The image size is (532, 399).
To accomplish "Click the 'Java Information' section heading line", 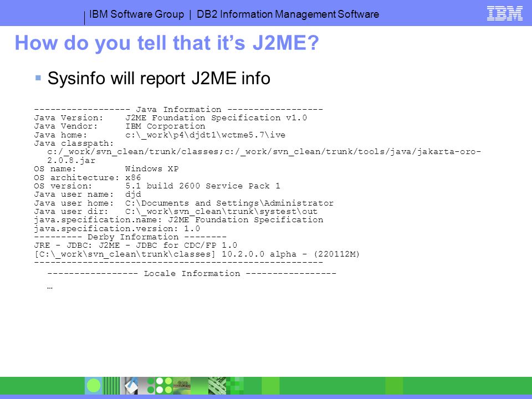I will pyautogui.click(x=178, y=109).
